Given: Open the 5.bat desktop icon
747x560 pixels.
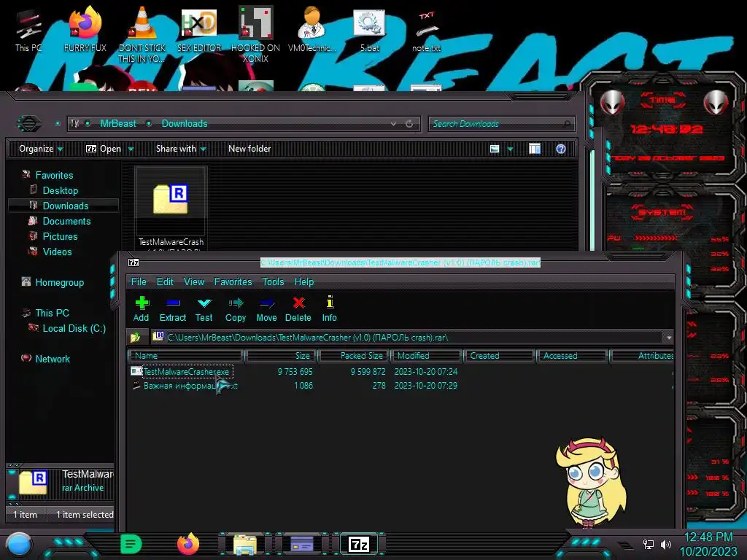Looking at the screenshot, I should pyautogui.click(x=370, y=31).
